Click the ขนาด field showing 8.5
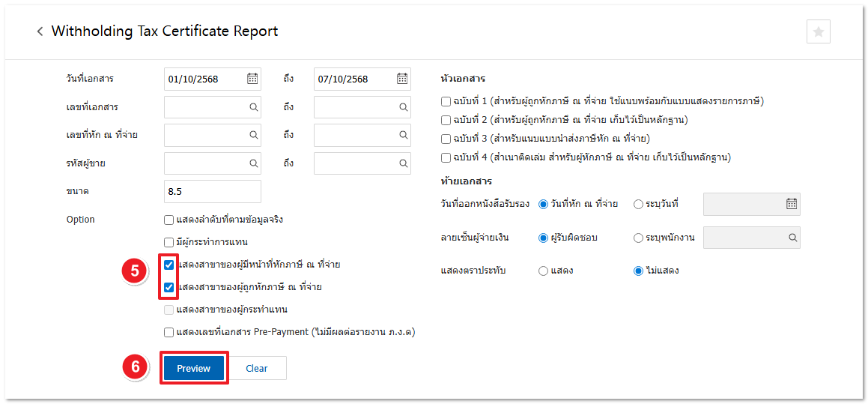Viewport: 868px width, 404px height. [212, 191]
